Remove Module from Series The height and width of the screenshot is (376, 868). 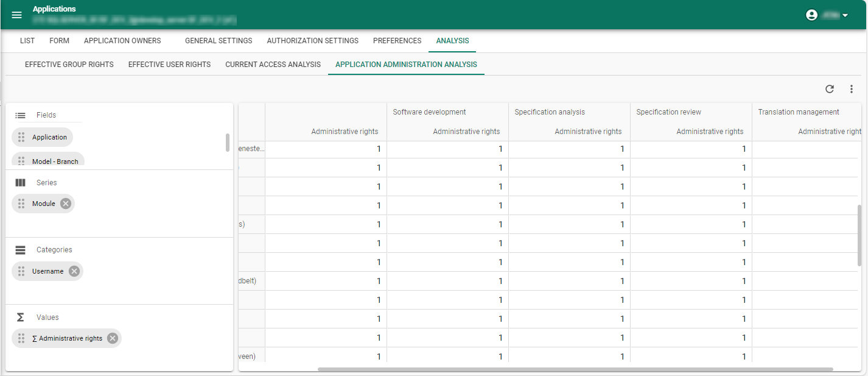[x=65, y=204]
